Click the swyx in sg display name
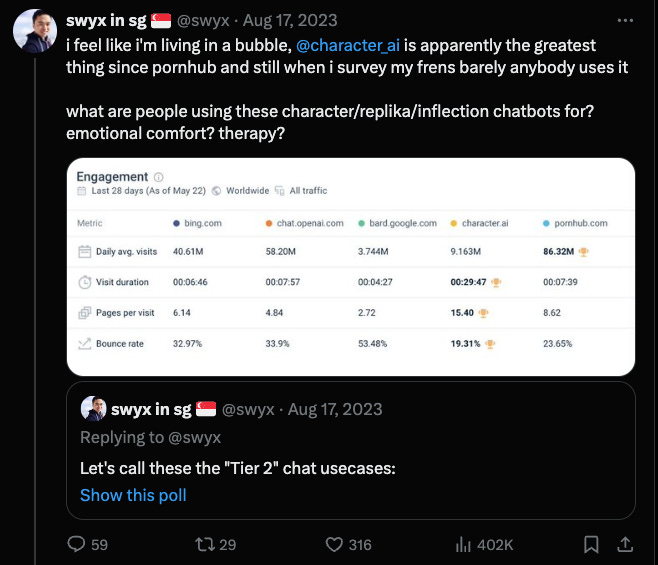658x565 pixels. pyautogui.click(x=106, y=21)
